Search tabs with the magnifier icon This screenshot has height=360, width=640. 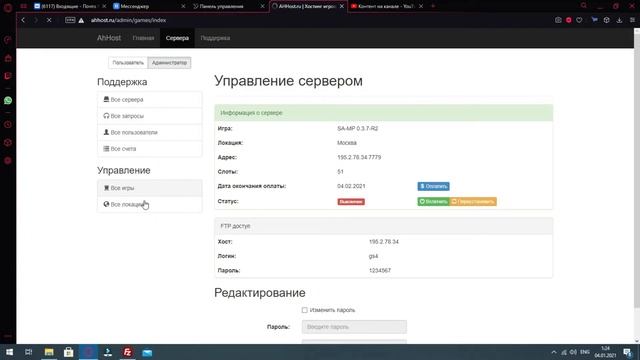click(584, 6)
